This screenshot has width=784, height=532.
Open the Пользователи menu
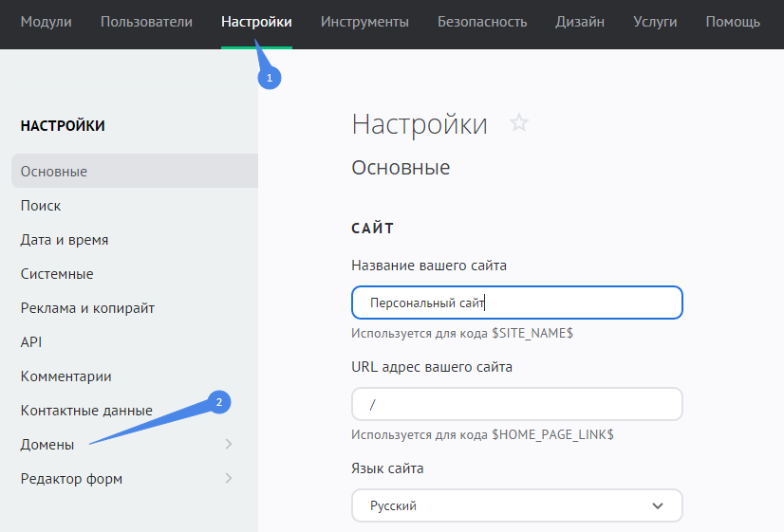146,22
